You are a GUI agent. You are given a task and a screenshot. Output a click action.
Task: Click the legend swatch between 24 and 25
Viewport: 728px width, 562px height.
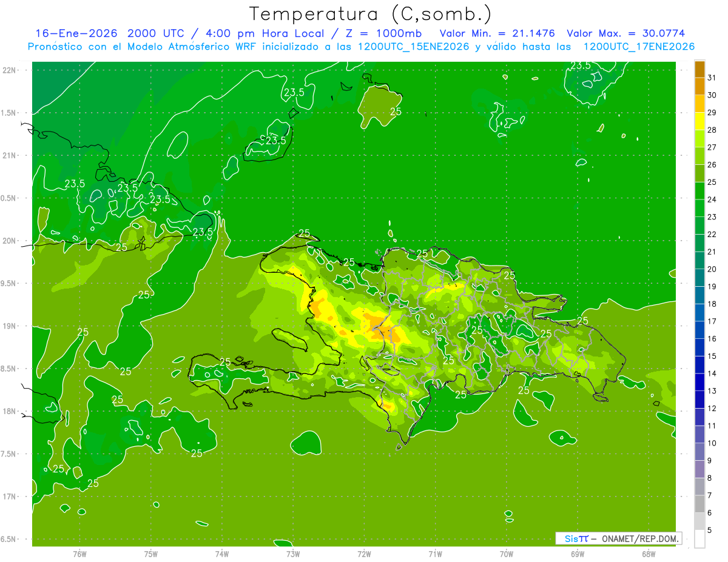coord(699,191)
